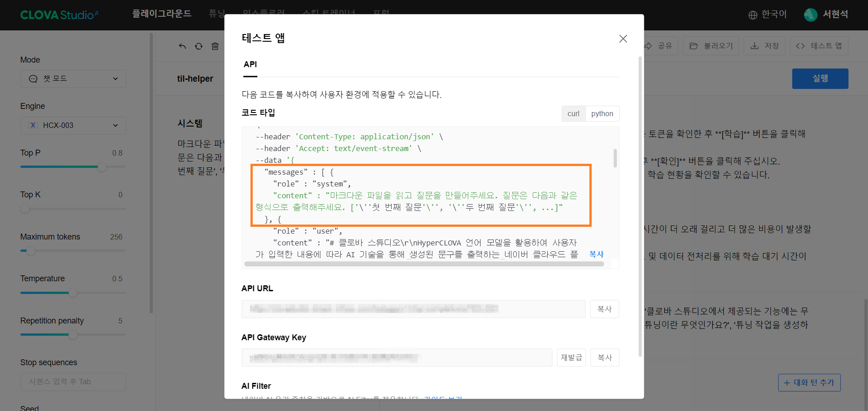Click the 서현석 profile avatar
The height and width of the screenshot is (411, 868).
coord(810,15)
